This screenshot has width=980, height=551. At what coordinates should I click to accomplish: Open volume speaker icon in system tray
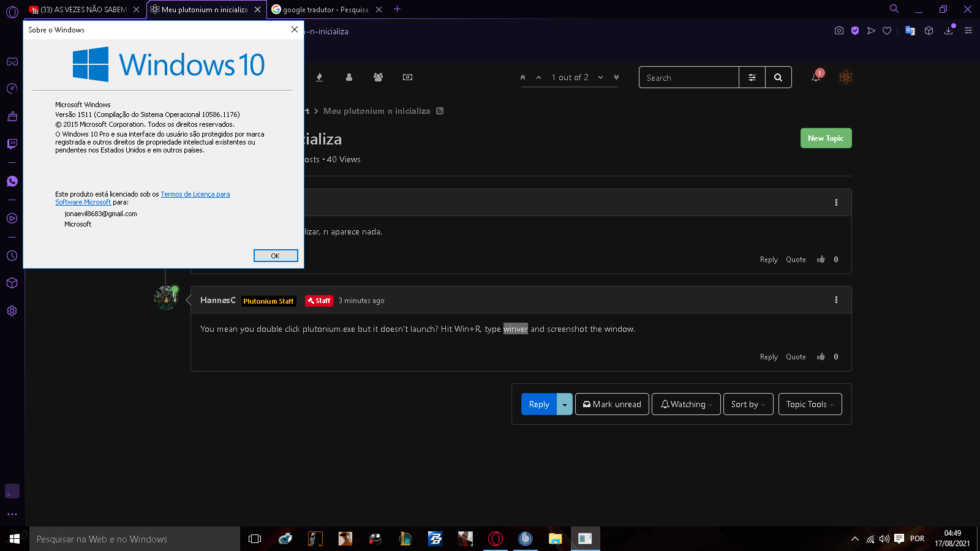(884, 539)
